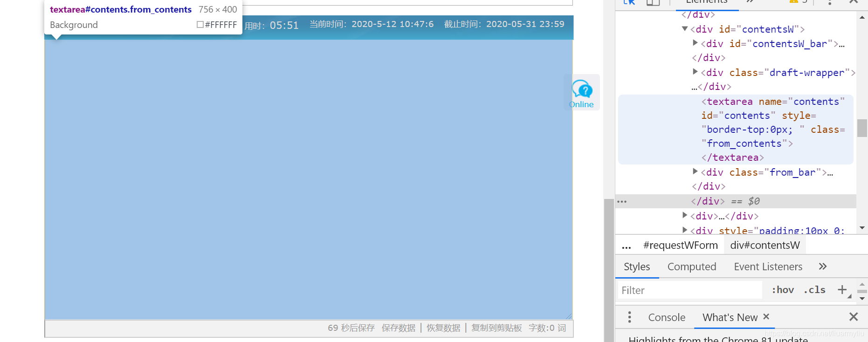Toggle the .cls class editor
The height and width of the screenshot is (342, 868).
point(814,290)
